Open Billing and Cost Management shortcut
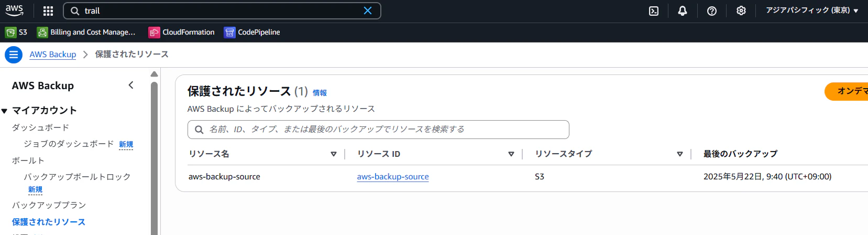868x235 pixels. tap(86, 33)
